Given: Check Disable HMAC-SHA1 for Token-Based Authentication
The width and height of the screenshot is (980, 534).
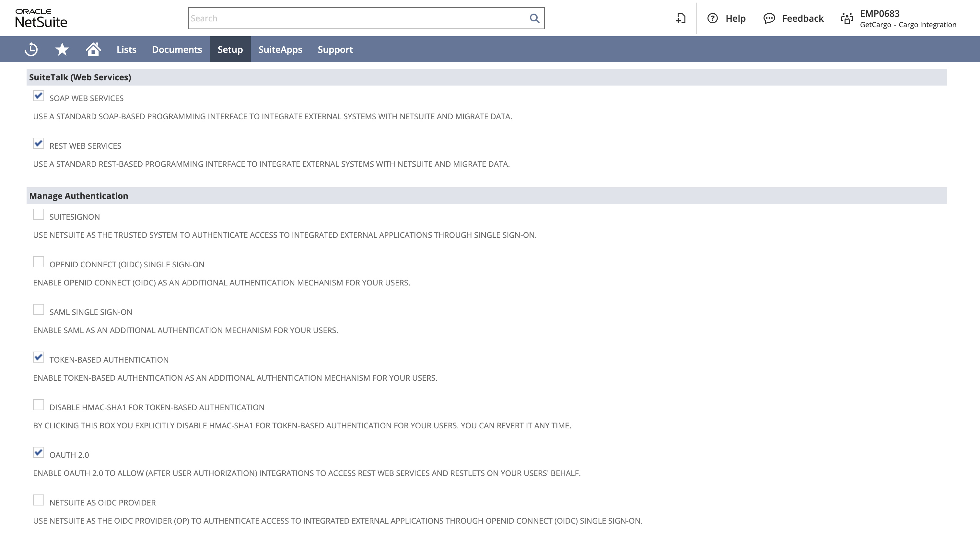Looking at the screenshot, I should click(x=39, y=405).
